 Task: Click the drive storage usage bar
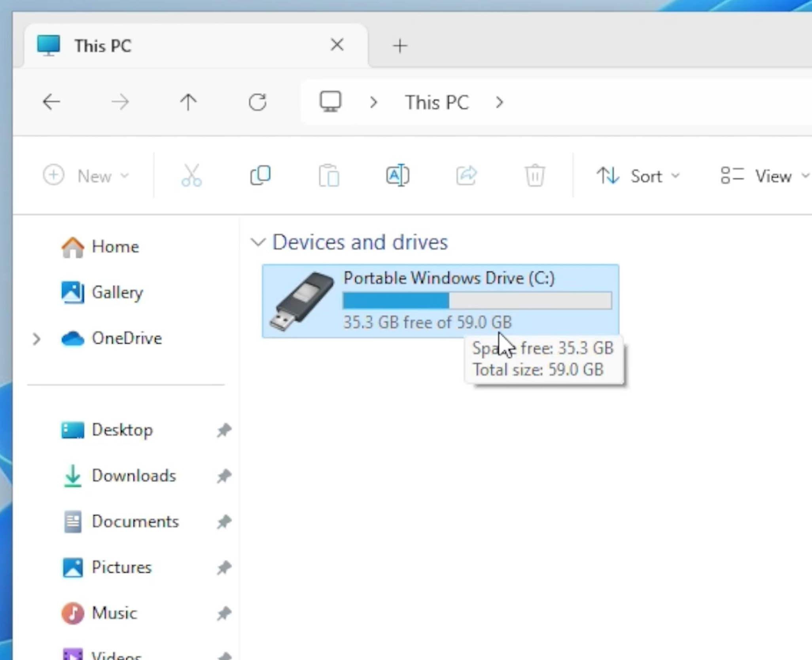(477, 300)
